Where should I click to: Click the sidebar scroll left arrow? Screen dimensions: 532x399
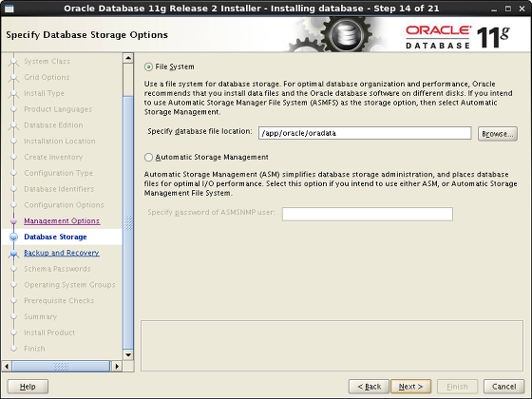7,366
